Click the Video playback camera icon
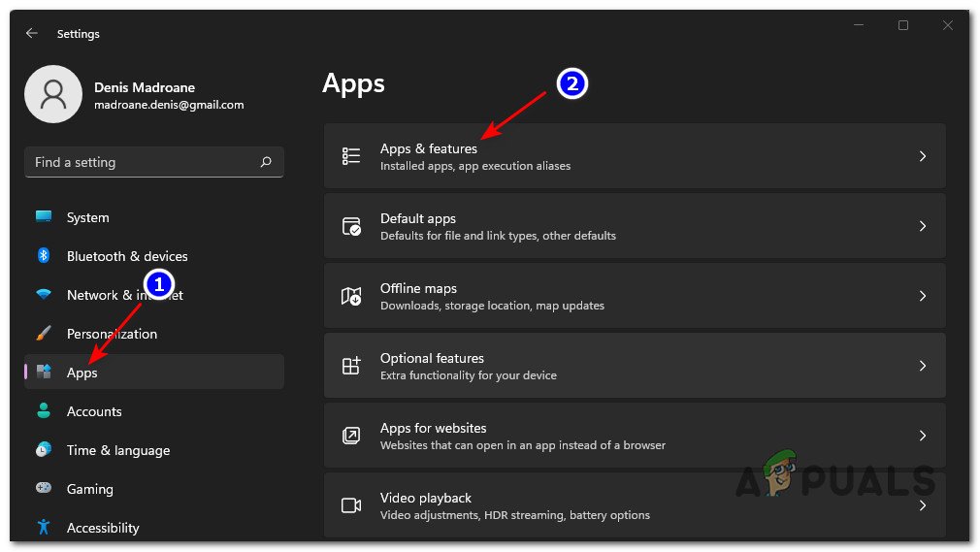Image resolution: width=980 pixels, height=552 pixels. pyautogui.click(x=351, y=505)
